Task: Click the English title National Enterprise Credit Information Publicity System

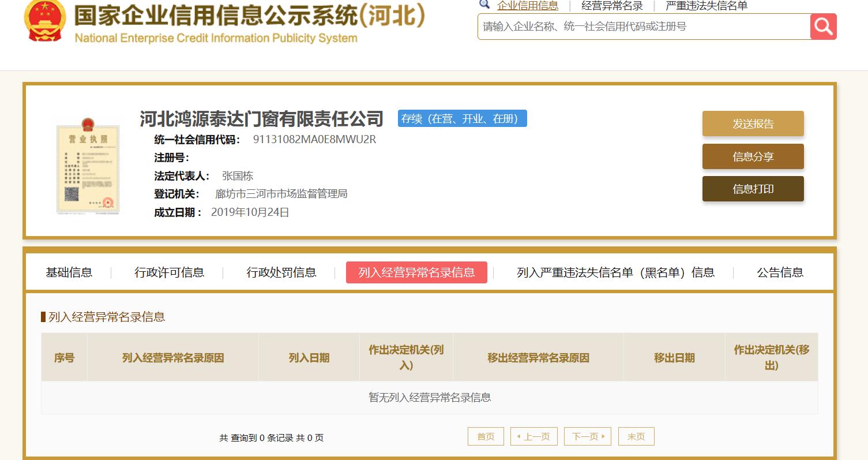Action: pos(216,38)
